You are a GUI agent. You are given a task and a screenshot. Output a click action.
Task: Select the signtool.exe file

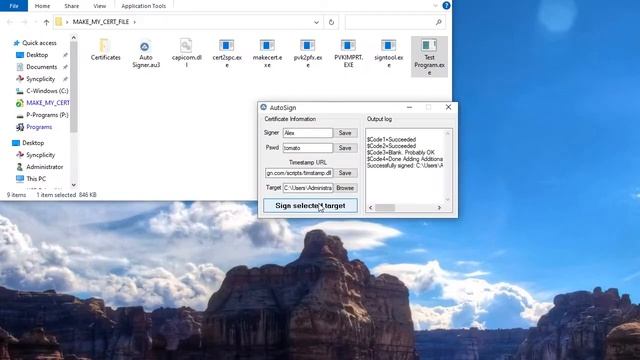pos(389,53)
